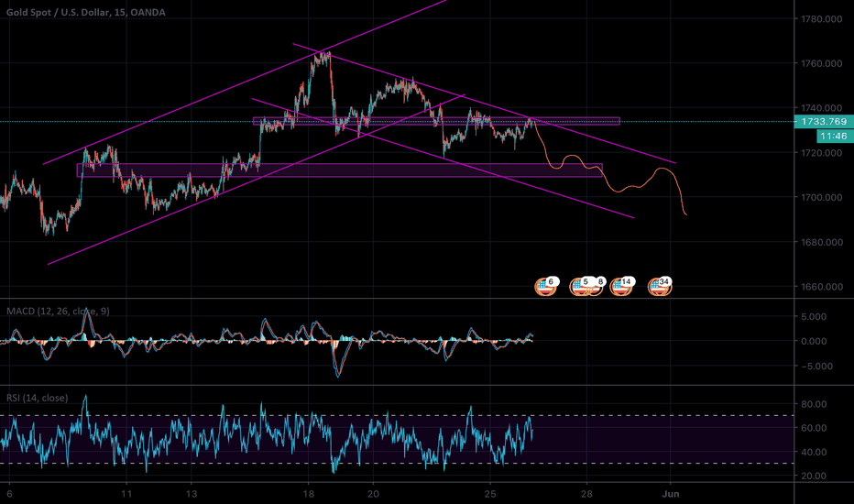This screenshot has width=854, height=504.
Task: Open the economic event icon badged 8
Action: point(597,286)
